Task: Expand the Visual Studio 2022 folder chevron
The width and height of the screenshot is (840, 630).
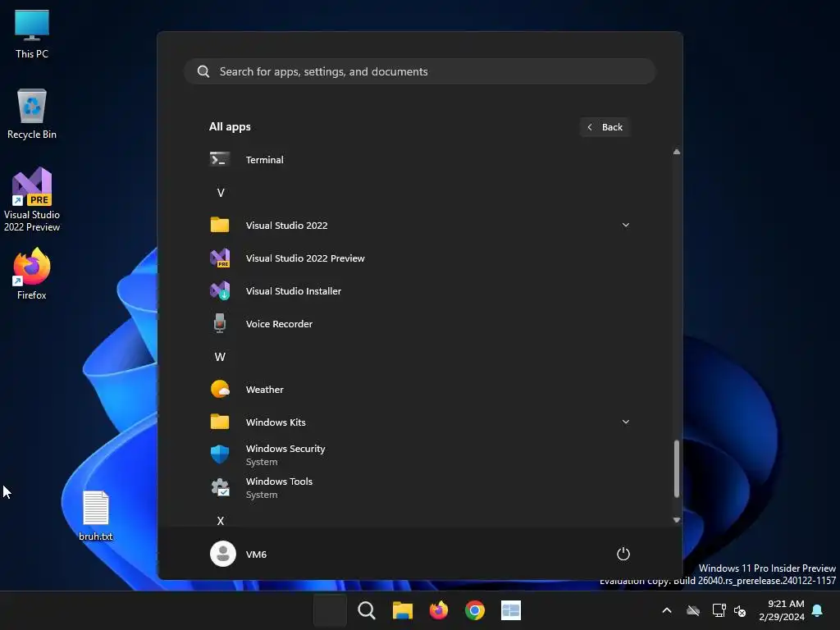Action: [x=626, y=225]
